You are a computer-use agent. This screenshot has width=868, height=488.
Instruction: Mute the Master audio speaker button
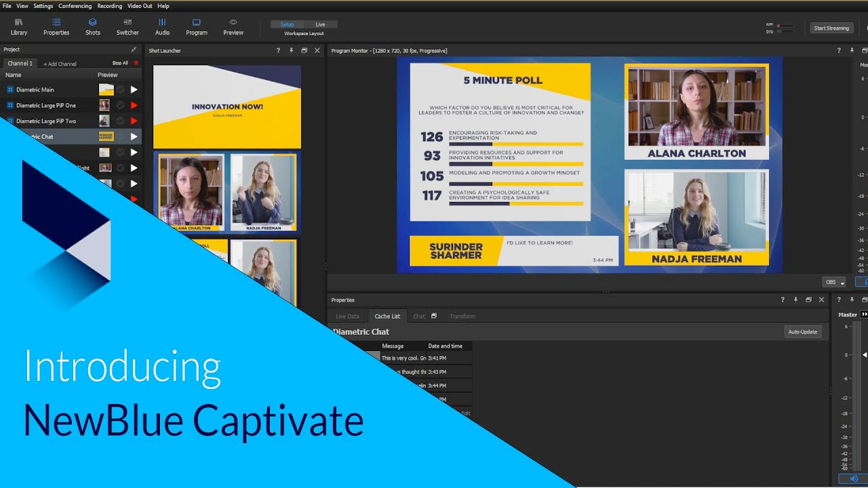tap(853, 479)
